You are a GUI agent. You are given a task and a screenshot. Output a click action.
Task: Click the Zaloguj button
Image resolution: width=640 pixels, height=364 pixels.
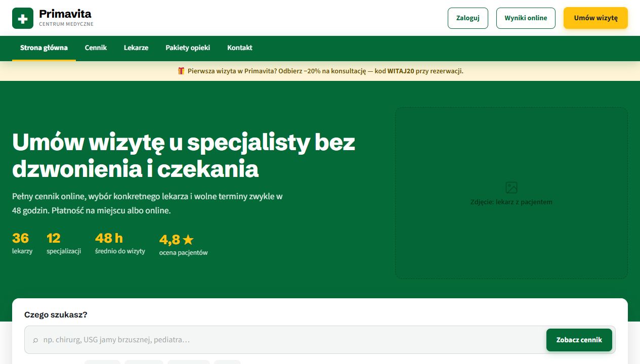(468, 18)
